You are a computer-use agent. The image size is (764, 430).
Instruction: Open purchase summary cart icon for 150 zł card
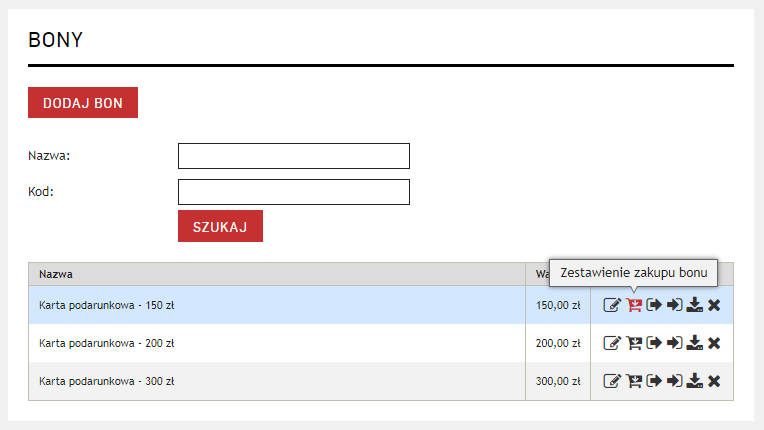[x=634, y=305]
